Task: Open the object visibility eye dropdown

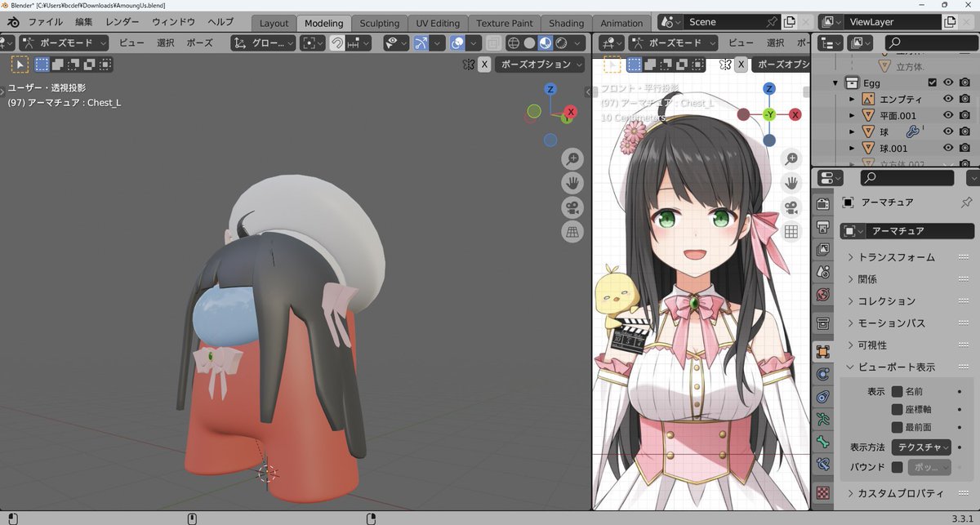Action: 397,43
